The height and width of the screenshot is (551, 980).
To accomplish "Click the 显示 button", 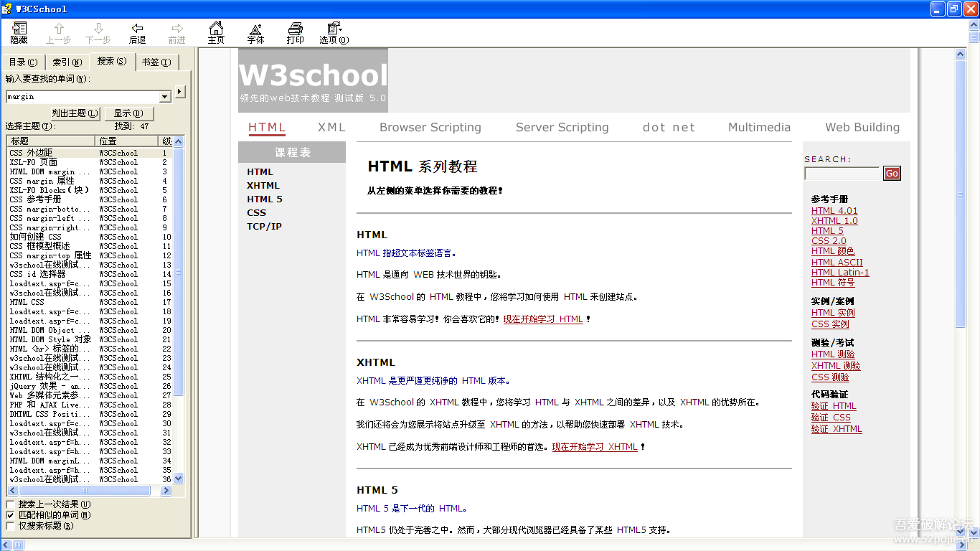I will (x=128, y=113).
